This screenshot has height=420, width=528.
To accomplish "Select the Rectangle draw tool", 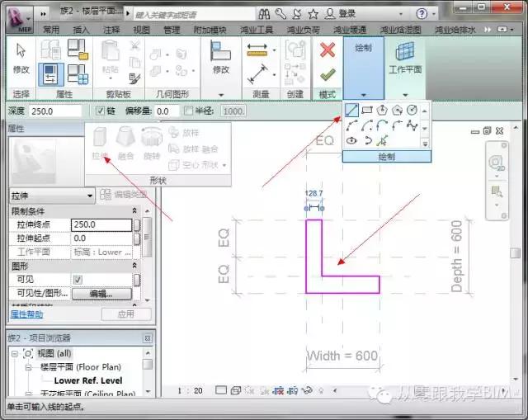I will pyautogui.click(x=367, y=111).
